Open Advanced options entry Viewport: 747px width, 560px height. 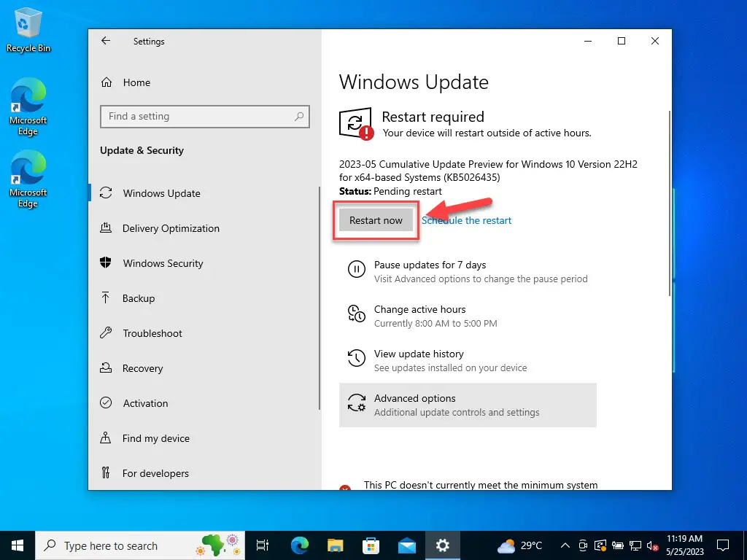click(x=468, y=405)
